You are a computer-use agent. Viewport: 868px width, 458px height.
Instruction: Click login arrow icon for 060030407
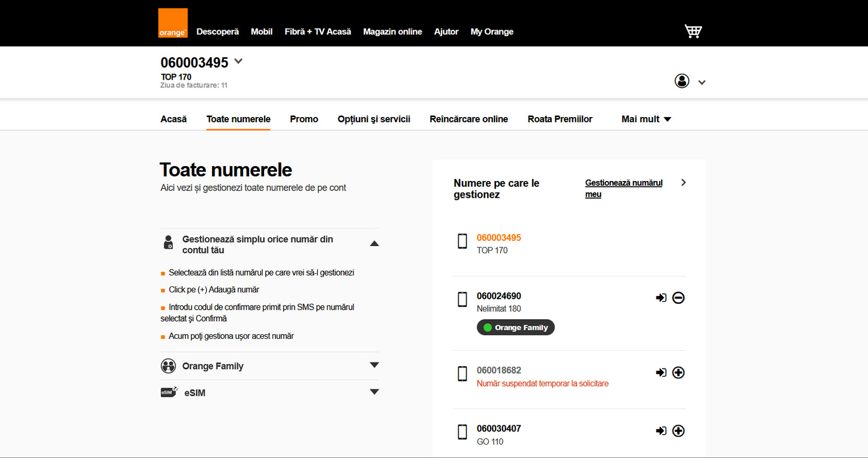[661, 431]
